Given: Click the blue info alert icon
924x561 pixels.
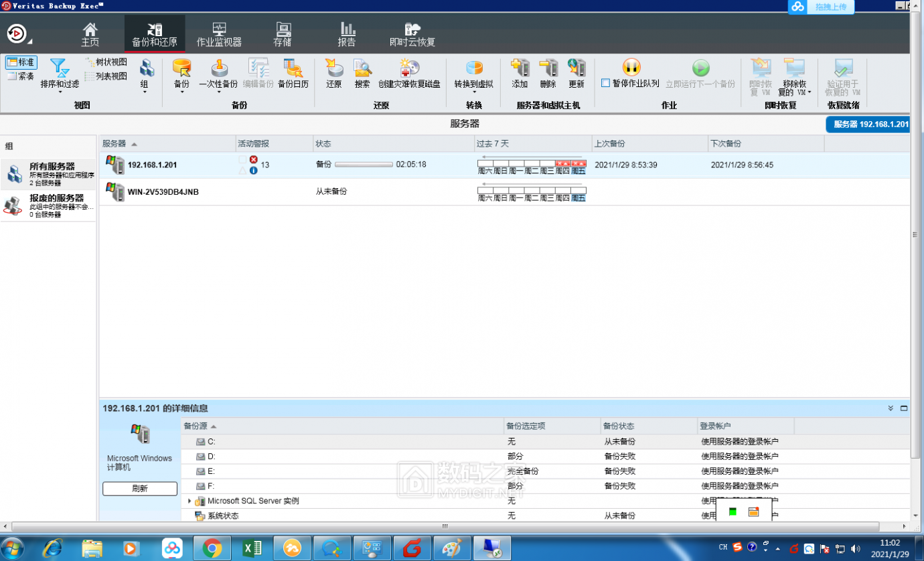Looking at the screenshot, I should pyautogui.click(x=254, y=170).
